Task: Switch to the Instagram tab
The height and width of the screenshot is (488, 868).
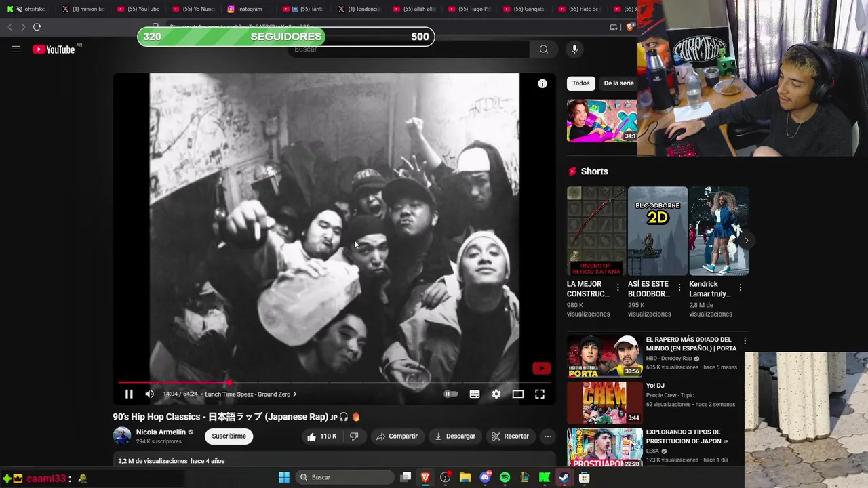Action: click(x=250, y=9)
